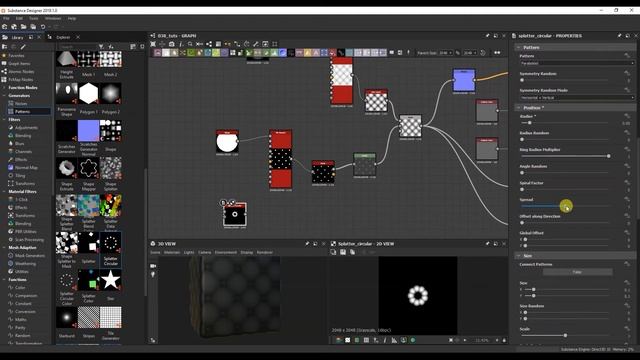Adjust the Radius slider handle

[530, 122]
